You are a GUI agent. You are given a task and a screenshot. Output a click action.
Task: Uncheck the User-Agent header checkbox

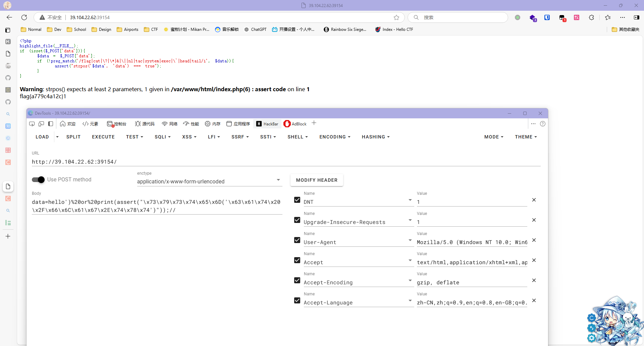(x=297, y=240)
